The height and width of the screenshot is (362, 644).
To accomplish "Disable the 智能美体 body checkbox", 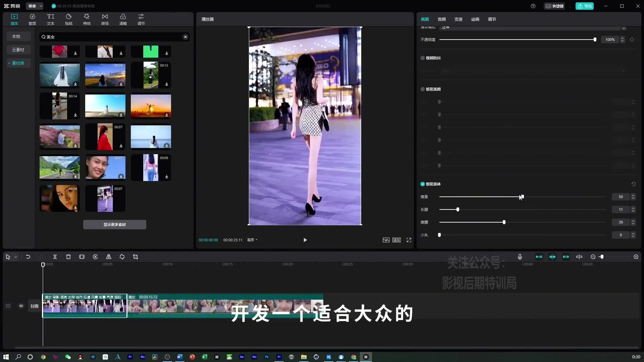I will pos(423,184).
